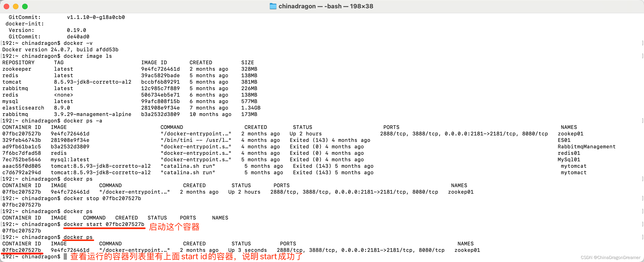This screenshot has width=644, height=262.
Task: Click the 'docker image ls' command
Action: tap(88, 56)
